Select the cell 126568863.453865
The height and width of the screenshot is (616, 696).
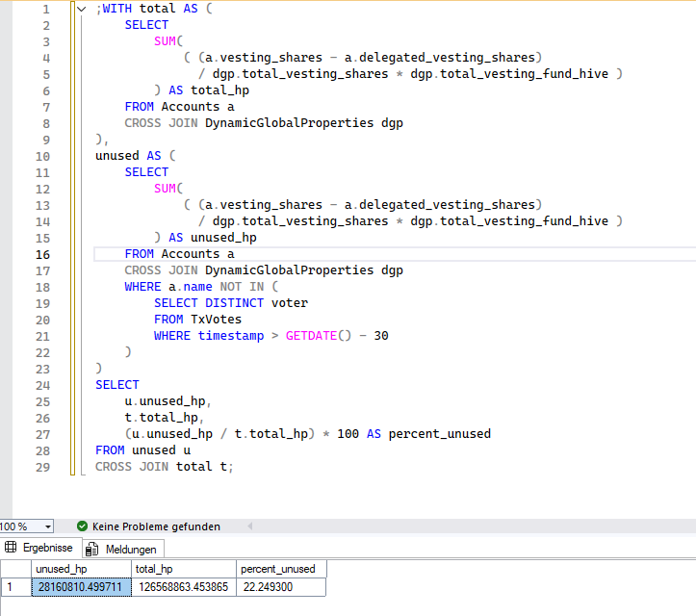point(184,587)
